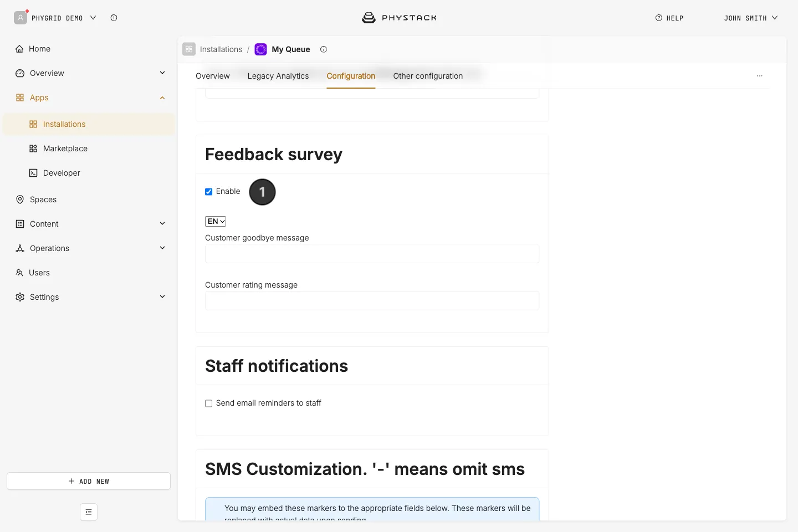Click the Content list icon
Viewport: 798px width, 532px height.
click(20, 224)
